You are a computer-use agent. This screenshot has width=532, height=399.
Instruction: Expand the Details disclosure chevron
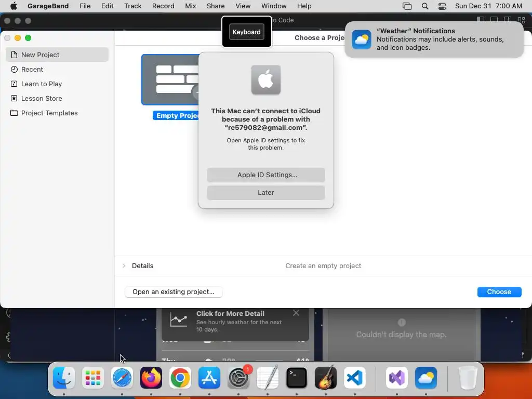[124, 265]
